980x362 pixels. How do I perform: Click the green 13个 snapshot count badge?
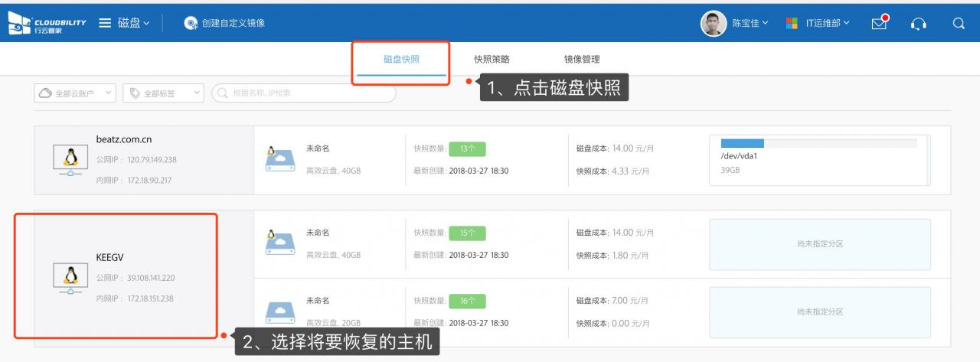(467, 148)
